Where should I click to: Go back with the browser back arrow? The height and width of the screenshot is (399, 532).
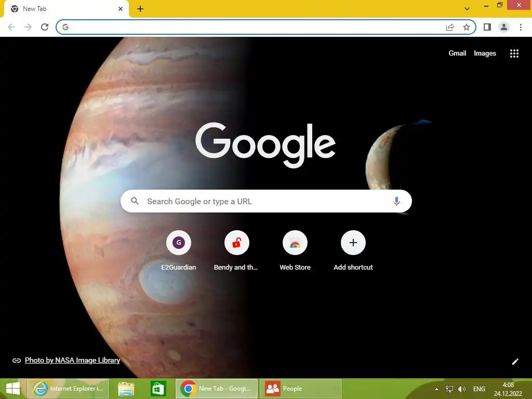click(x=11, y=27)
